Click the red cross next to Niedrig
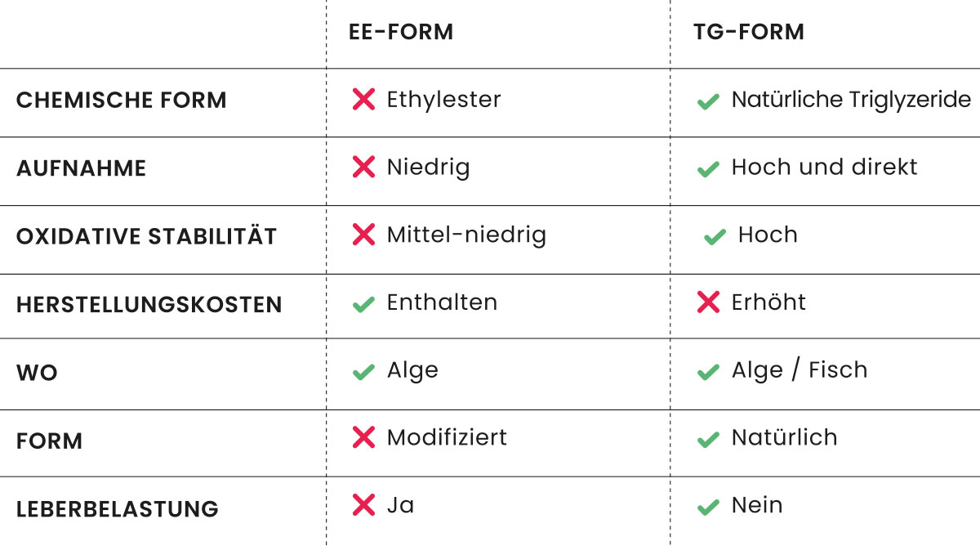The height and width of the screenshot is (546, 980). [363, 168]
